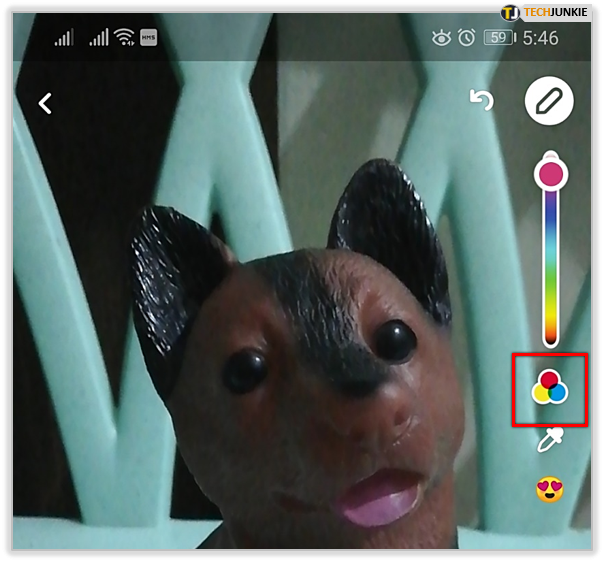Tap the alarm clock status icon
The width and height of the screenshot is (604, 562).
466,38
